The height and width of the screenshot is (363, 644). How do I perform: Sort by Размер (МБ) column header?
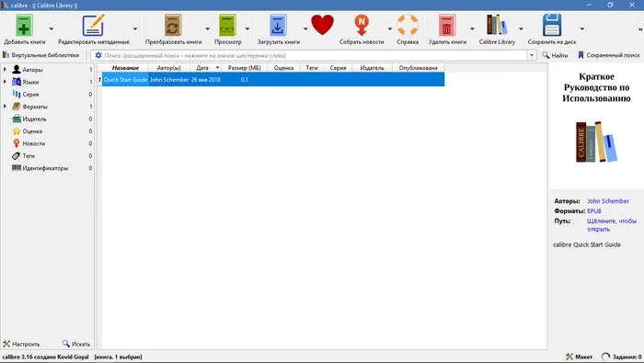point(245,68)
